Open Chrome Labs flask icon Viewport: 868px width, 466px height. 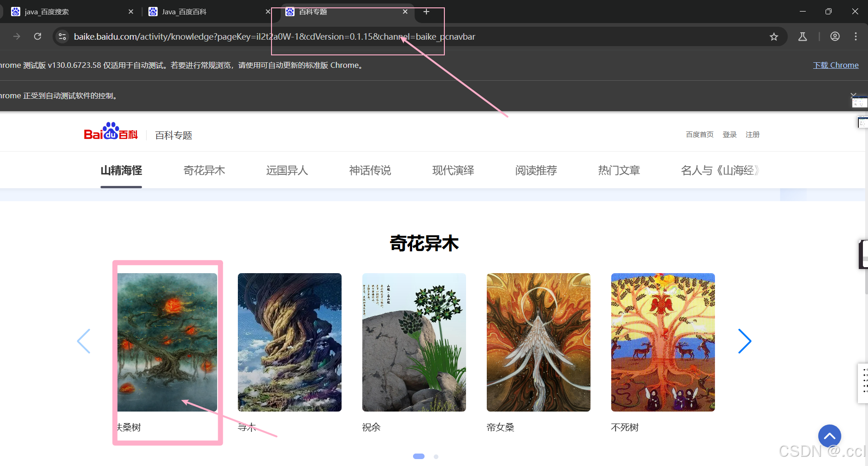[803, 37]
